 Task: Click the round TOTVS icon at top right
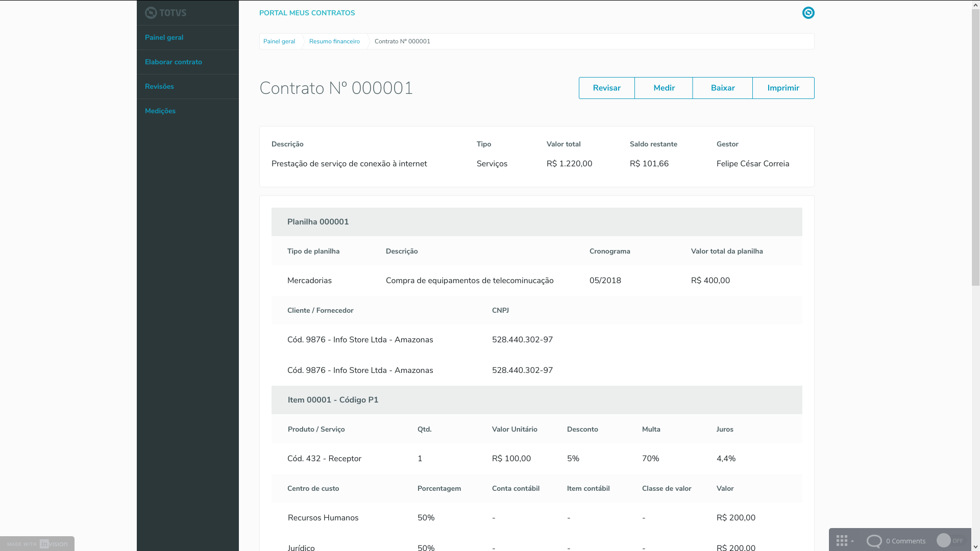point(808,13)
